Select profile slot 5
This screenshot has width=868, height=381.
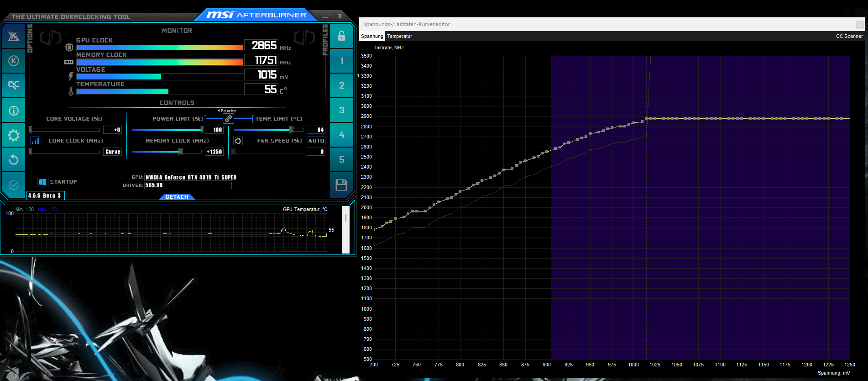click(x=341, y=159)
